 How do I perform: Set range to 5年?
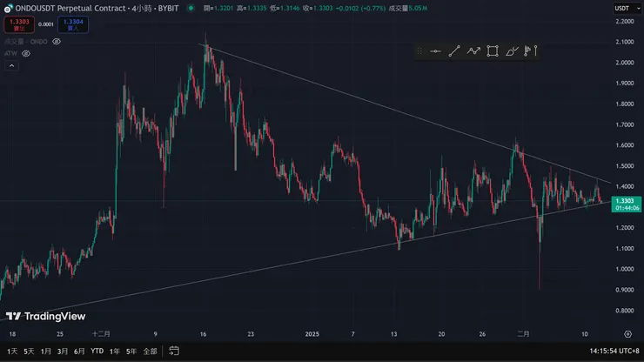click(131, 352)
